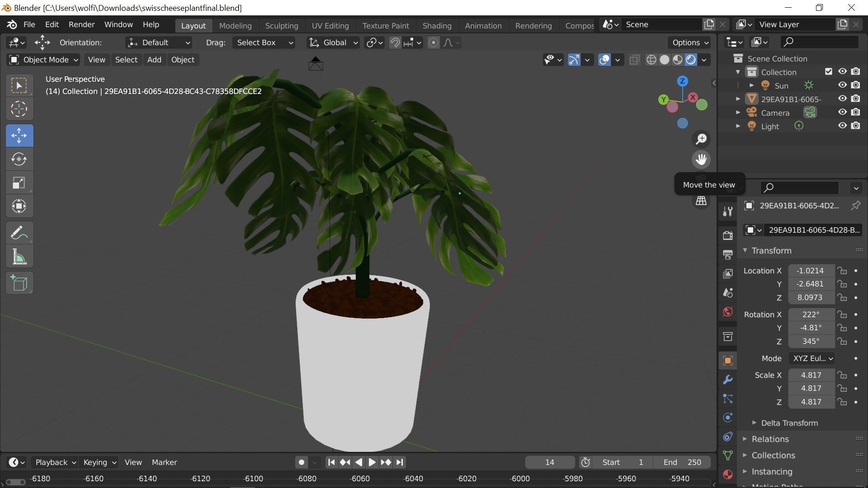
Task: Click the Move the view hand icon
Action: click(x=701, y=159)
